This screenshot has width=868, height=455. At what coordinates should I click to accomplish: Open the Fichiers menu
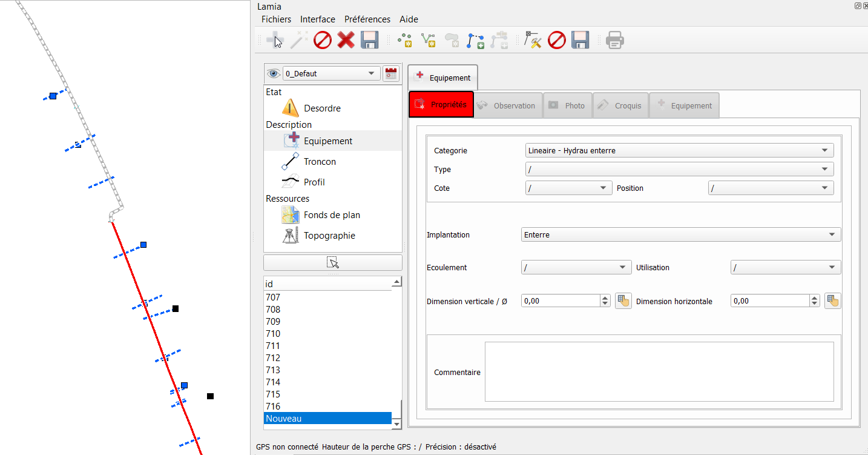click(276, 19)
